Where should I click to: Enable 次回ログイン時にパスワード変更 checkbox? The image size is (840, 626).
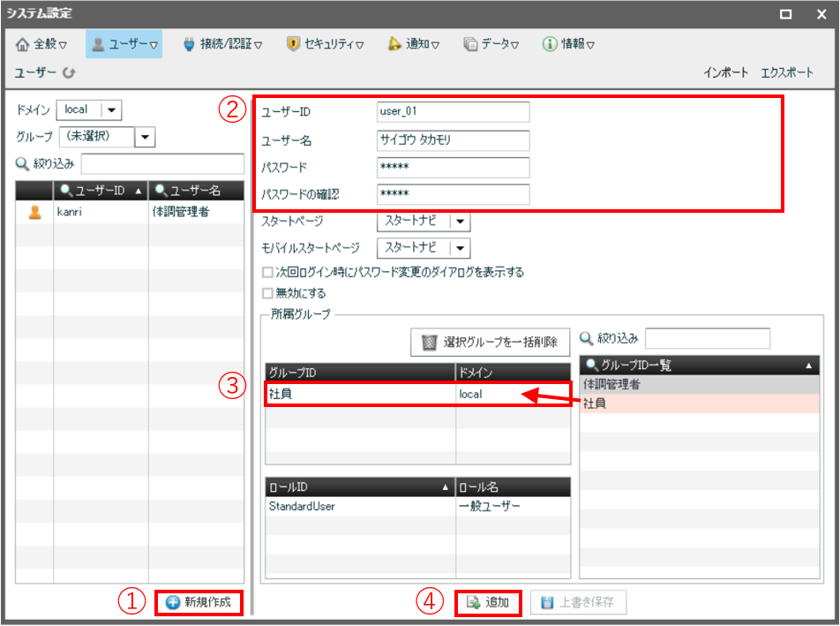coord(267,272)
